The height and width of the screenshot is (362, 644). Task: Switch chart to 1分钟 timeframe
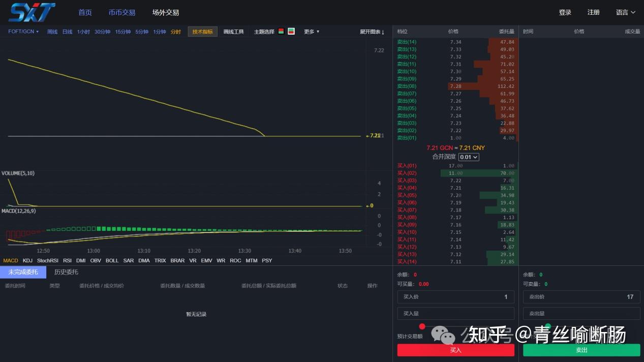coord(159,31)
